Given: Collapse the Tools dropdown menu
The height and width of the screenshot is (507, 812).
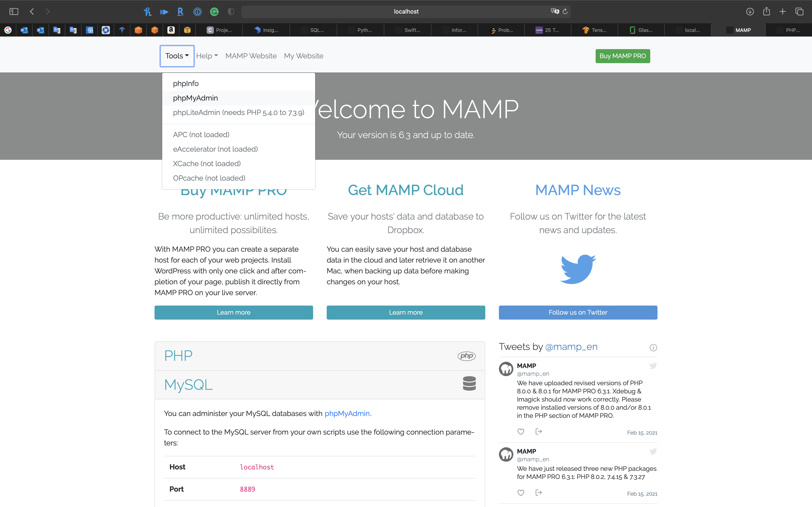Looking at the screenshot, I should coord(177,56).
